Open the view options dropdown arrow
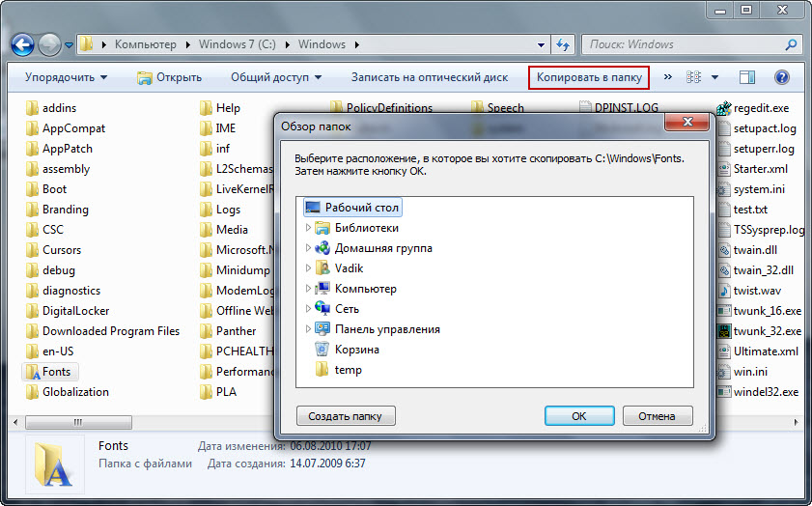 tap(714, 77)
